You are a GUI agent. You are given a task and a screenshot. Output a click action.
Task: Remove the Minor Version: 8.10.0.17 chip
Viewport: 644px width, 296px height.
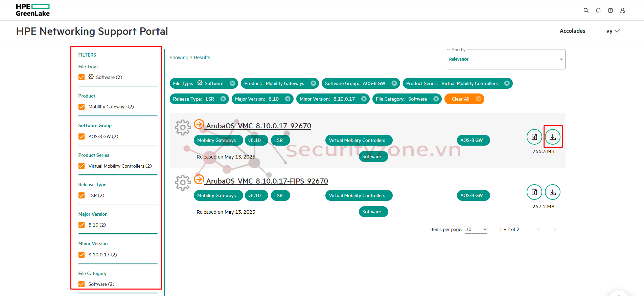[364, 99]
